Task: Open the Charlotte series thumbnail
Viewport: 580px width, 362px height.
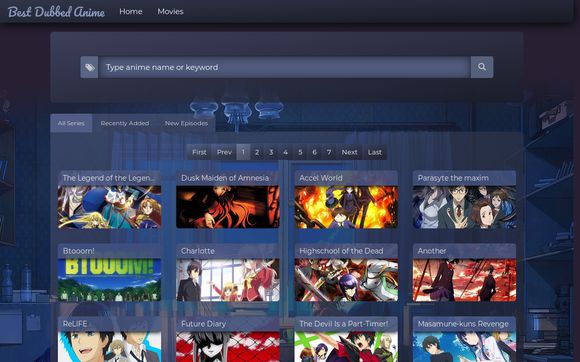Action: click(x=227, y=280)
